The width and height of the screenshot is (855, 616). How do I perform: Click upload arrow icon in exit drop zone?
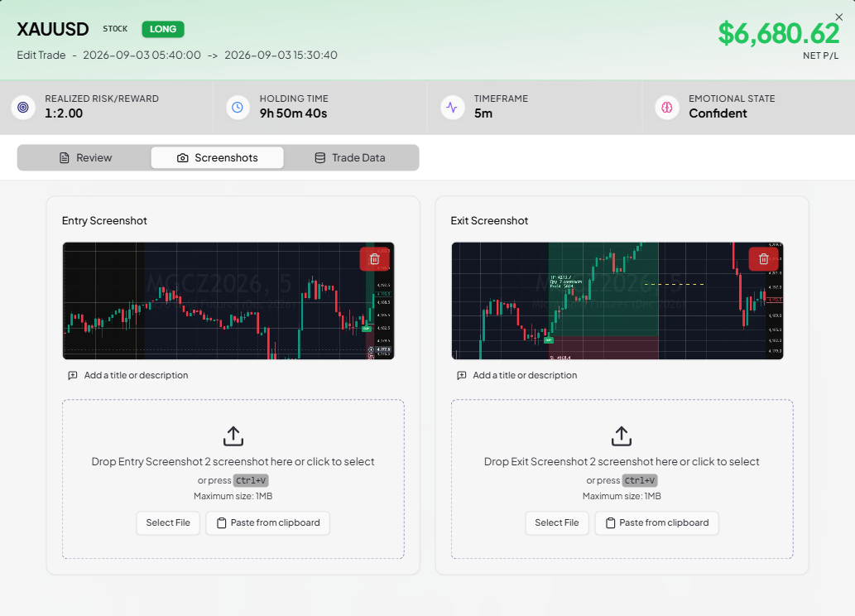(x=622, y=436)
